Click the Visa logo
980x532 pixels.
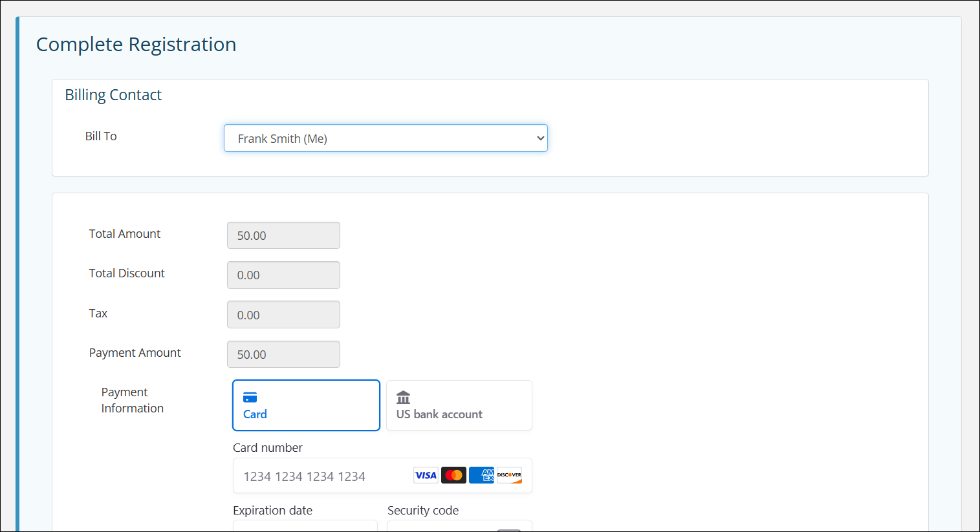click(426, 475)
